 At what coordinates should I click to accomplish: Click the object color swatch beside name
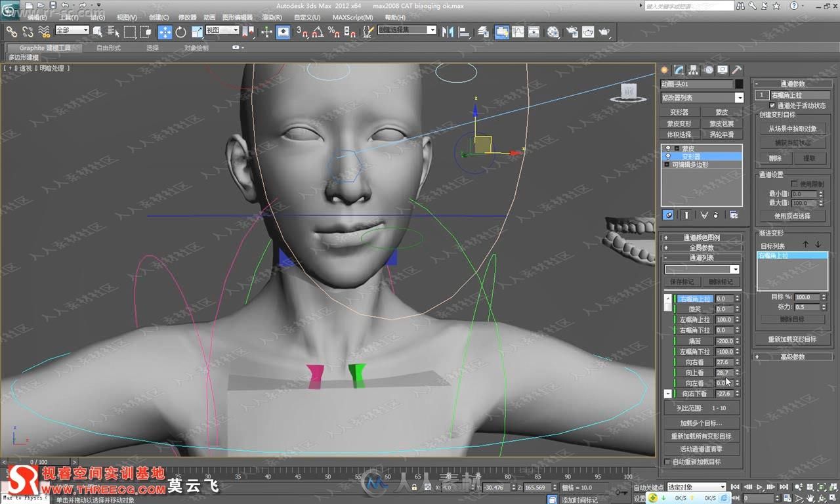(739, 84)
